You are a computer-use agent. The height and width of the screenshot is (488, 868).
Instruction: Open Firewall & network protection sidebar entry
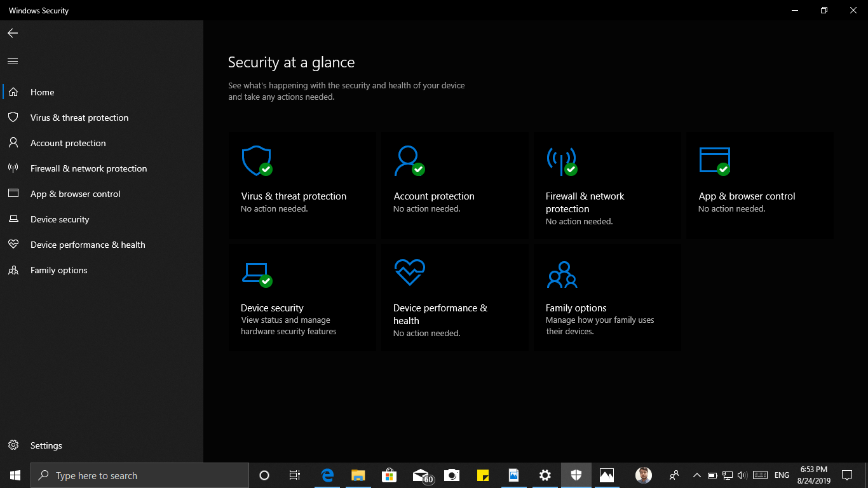click(x=89, y=168)
